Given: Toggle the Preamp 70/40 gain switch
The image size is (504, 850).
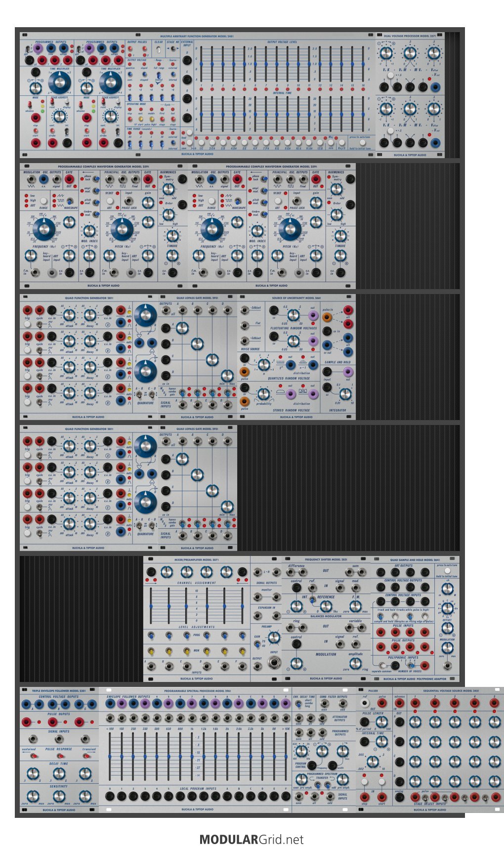Looking at the screenshot, I should click(x=257, y=644).
